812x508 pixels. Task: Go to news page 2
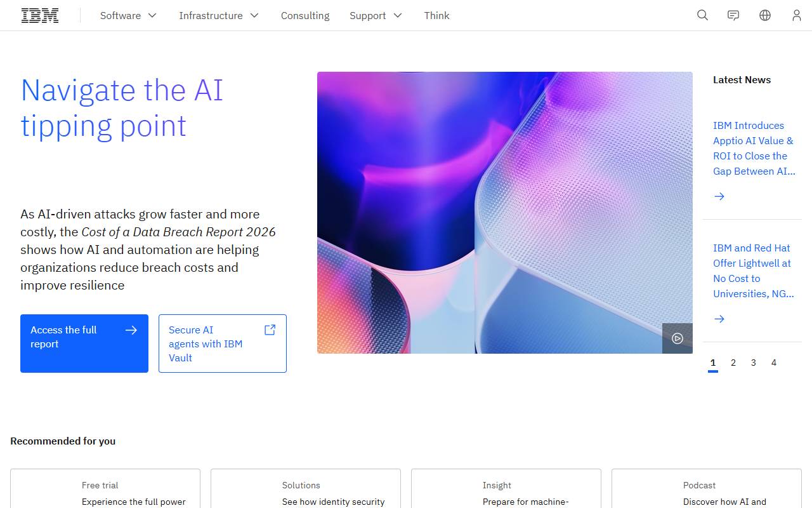tap(733, 363)
